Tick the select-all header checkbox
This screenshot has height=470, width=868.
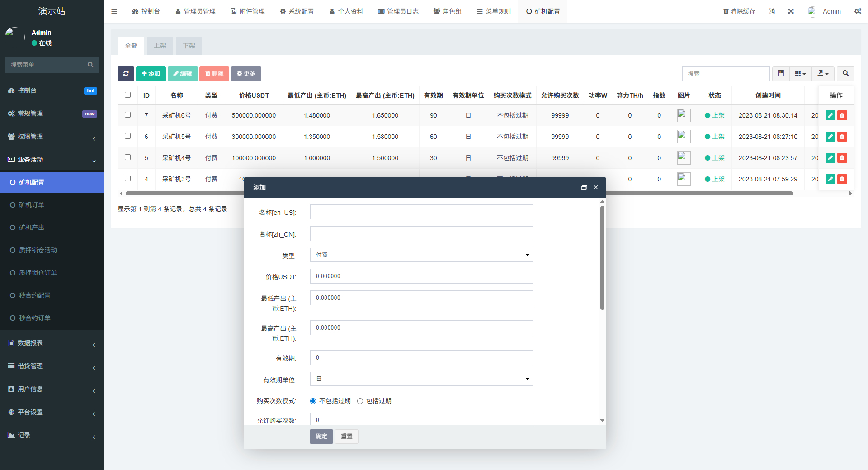pos(127,95)
